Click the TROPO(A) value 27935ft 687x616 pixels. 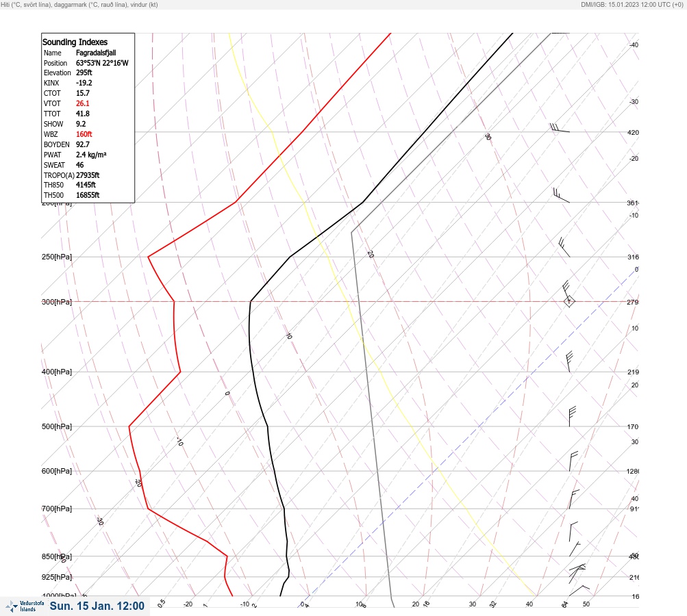point(88,175)
